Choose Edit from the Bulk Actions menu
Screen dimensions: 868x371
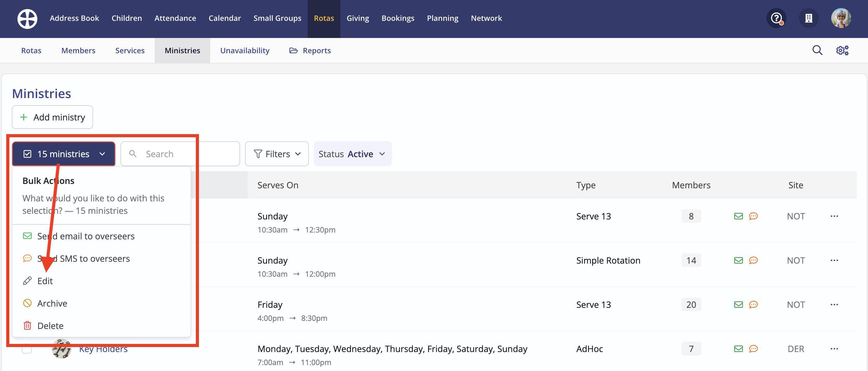(45, 281)
